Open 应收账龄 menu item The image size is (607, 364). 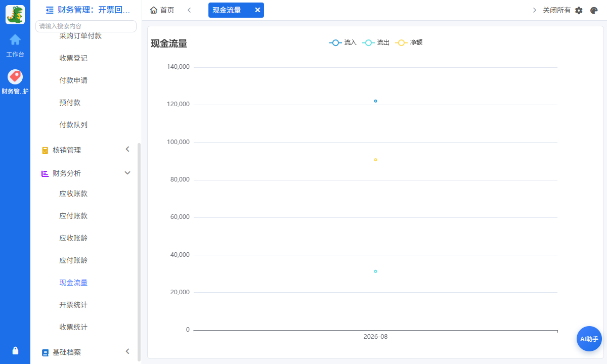coord(73,238)
